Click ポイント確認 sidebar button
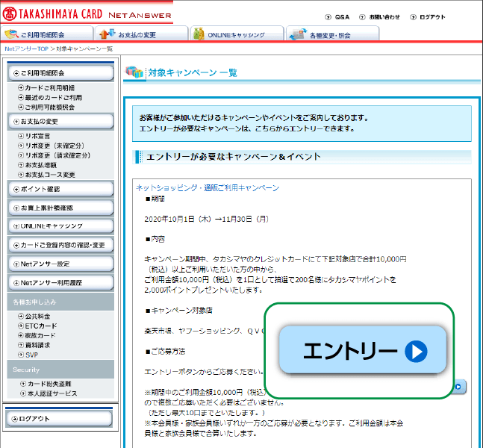486x448 pixels. (x=60, y=189)
